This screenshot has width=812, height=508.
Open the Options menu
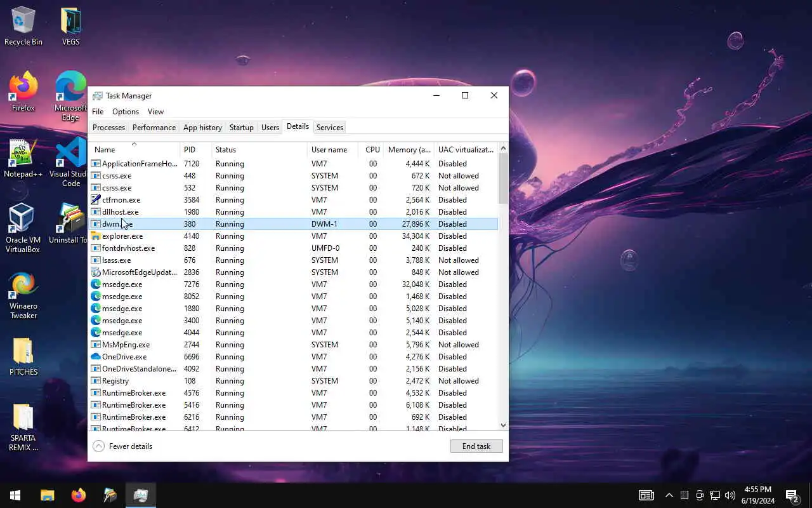tap(126, 112)
